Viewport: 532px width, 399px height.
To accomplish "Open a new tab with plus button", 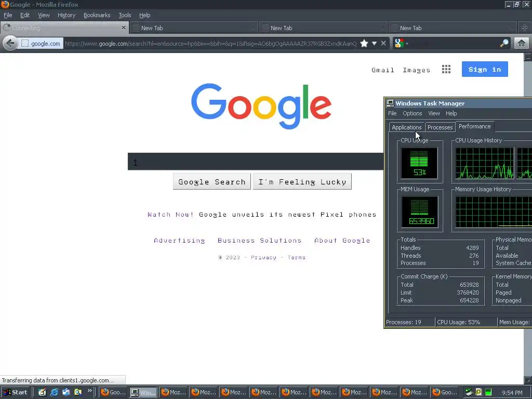I will (x=525, y=28).
